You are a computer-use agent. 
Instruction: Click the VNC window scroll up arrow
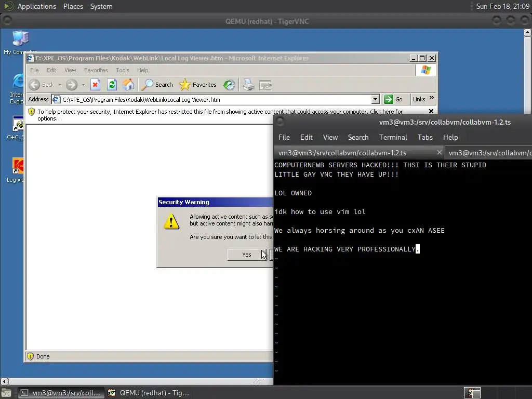pyautogui.click(x=527, y=33)
